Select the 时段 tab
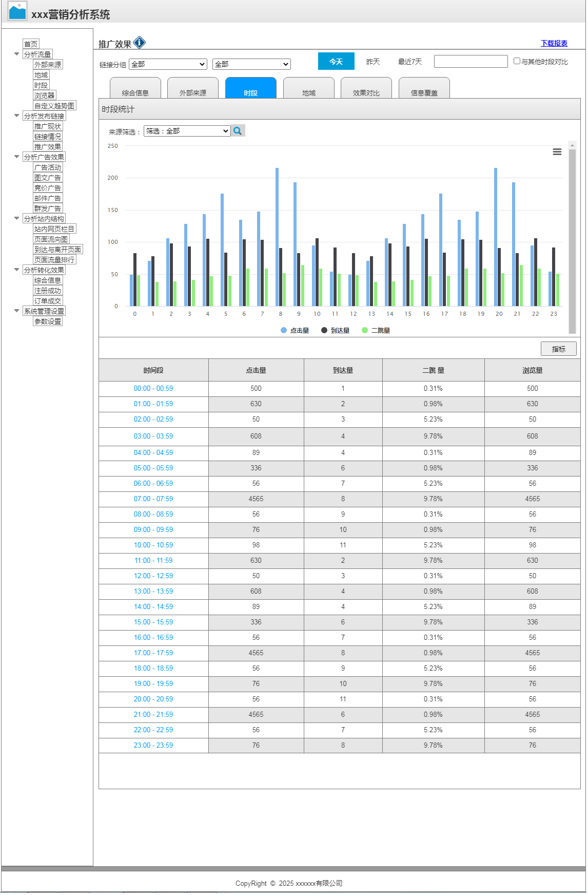Viewport: 588px width, 895px height. pyautogui.click(x=251, y=88)
